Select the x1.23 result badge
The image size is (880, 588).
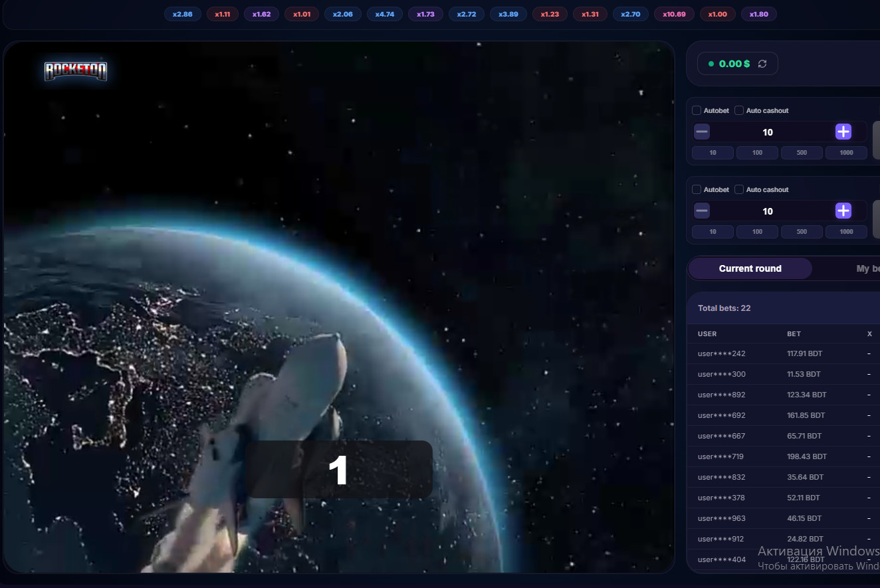pos(550,14)
